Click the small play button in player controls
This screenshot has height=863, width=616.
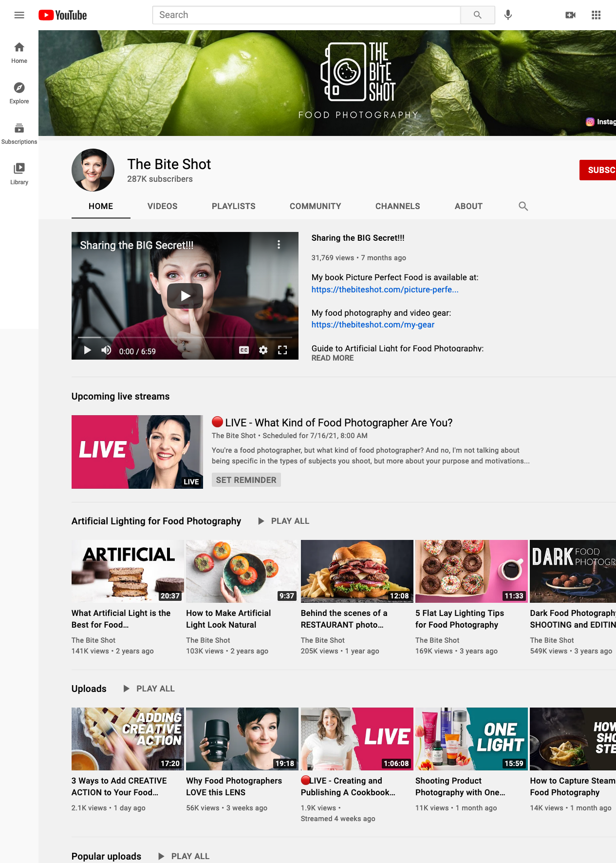point(88,350)
